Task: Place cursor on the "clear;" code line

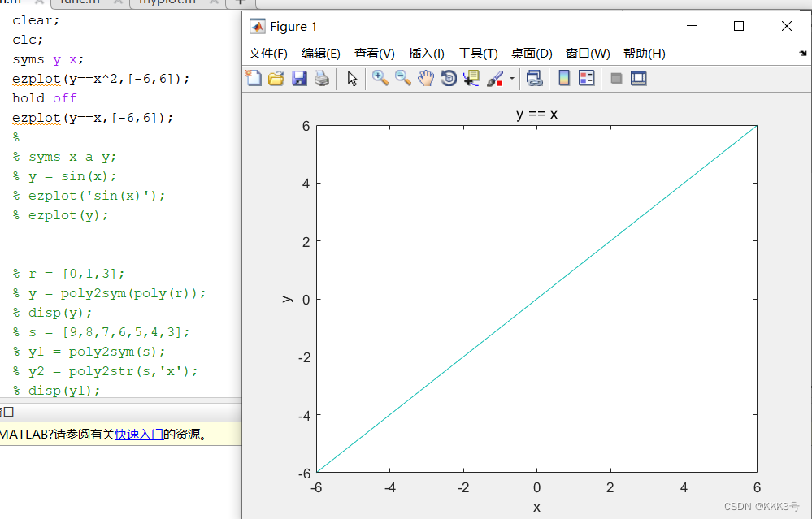Action: (37, 20)
